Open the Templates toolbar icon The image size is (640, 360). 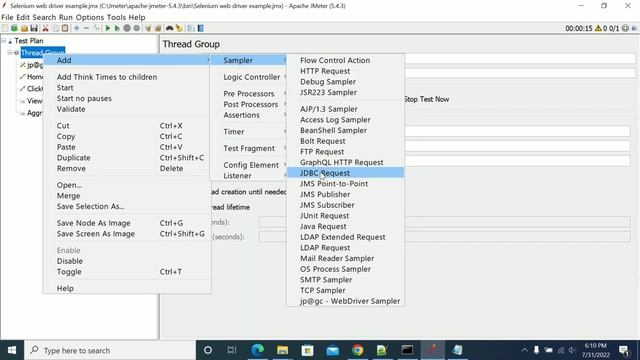[14, 28]
